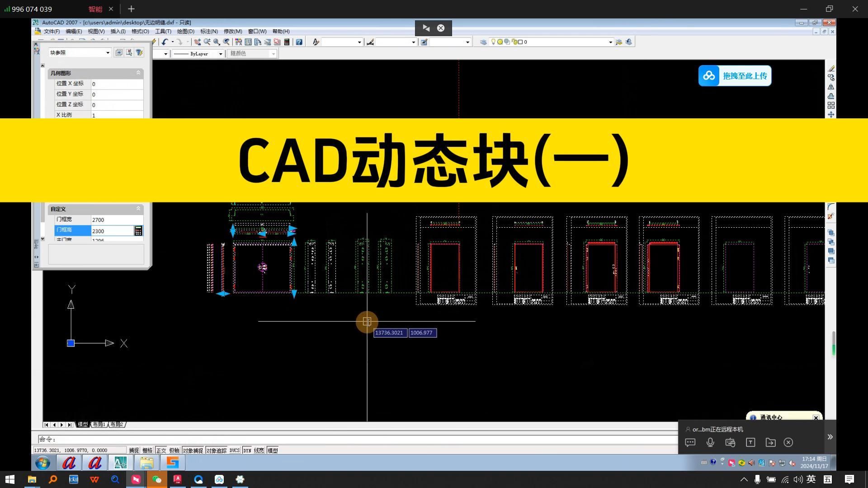Open the 绘图(D) draw menu
This screenshot has width=868, height=488.
185,31
